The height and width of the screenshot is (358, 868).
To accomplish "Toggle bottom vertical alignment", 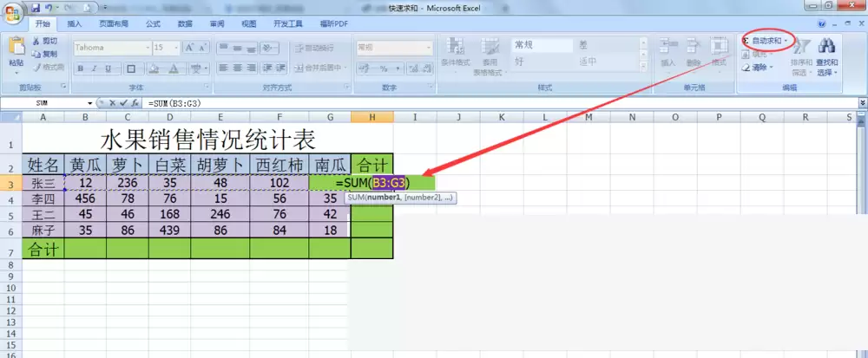I will click(x=251, y=48).
